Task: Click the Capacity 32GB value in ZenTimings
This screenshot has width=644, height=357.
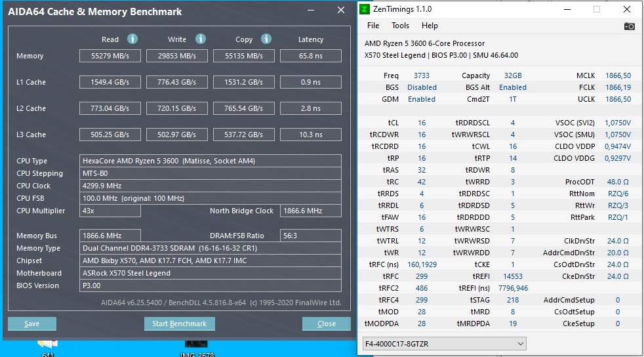Action: click(x=513, y=75)
